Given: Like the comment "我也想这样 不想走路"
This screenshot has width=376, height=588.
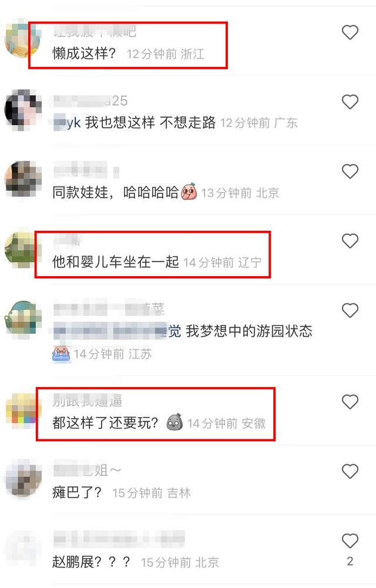Looking at the screenshot, I should [x=350, y=102].
